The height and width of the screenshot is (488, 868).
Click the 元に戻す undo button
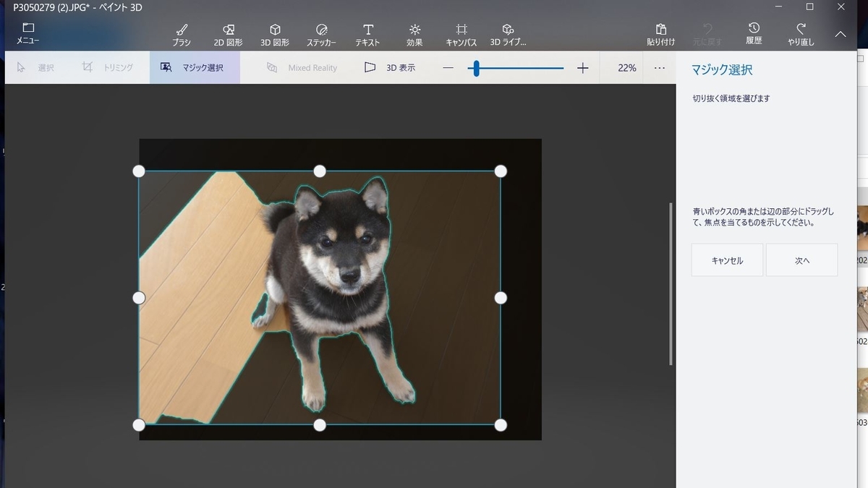tap(707, 35)
